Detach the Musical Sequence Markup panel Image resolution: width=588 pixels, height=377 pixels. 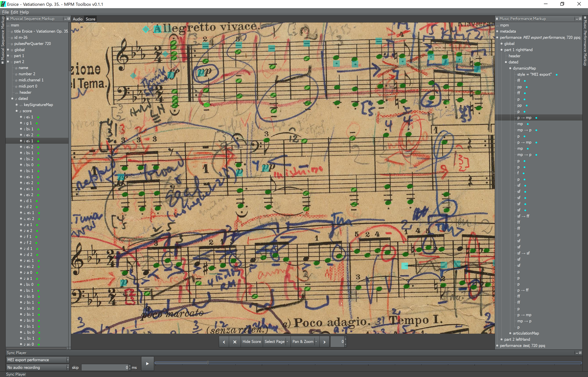pyautogui.click(x=69, y=19)
